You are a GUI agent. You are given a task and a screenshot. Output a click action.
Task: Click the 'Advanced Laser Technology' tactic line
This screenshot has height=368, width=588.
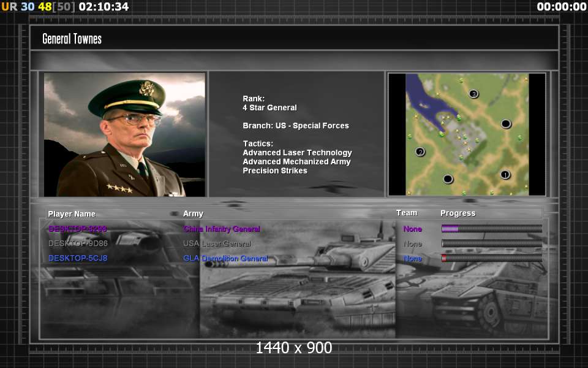click(298, 153)
